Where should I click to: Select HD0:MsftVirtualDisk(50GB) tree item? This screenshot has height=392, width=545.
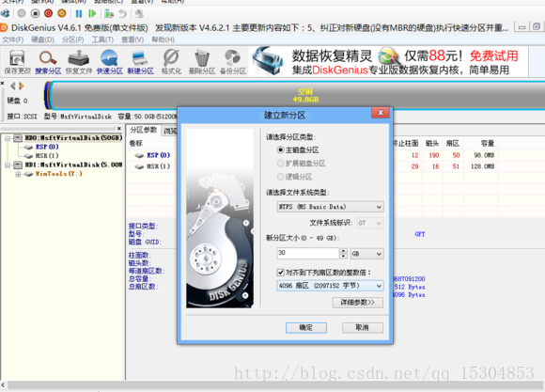pyautogui.click(x=73, y=138)
